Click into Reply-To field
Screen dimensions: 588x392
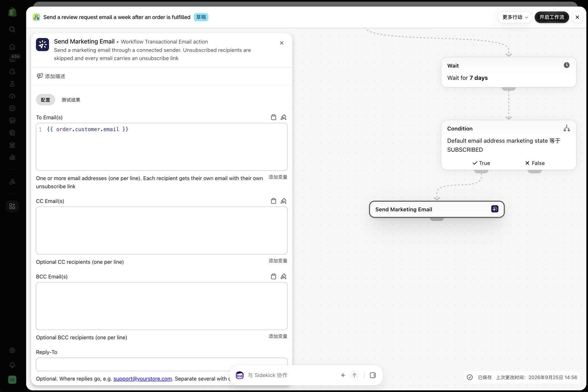pyautogui.click(x=162, y=364)
